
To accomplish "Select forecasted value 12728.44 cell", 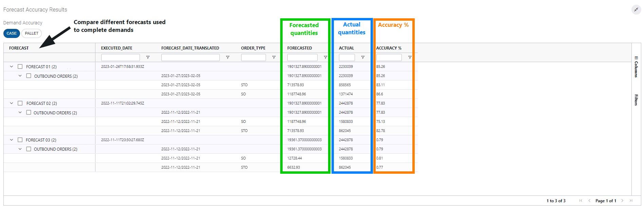I will pos(294,158).
